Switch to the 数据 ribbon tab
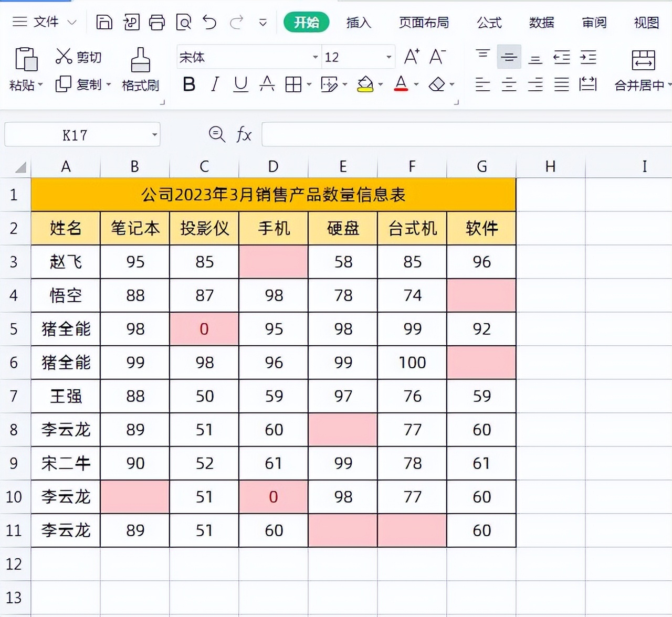672x617 pixels. 541,23
